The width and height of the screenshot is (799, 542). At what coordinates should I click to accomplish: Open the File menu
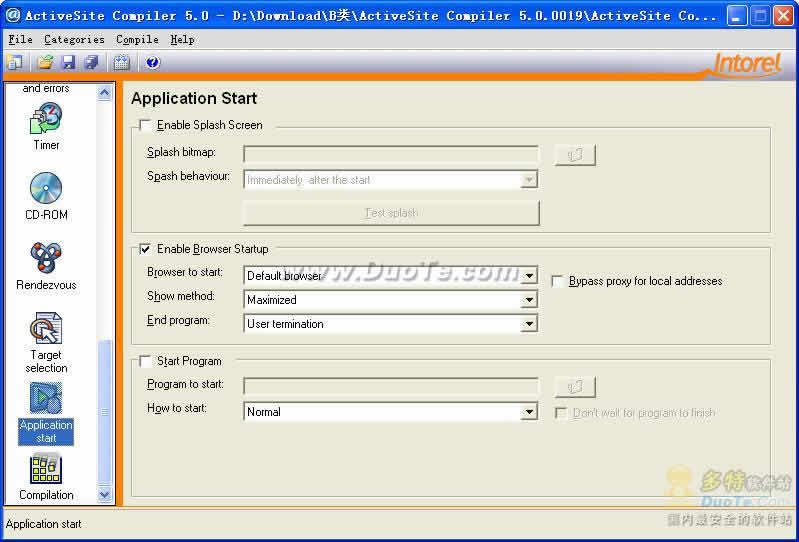(x=20, y=39)
